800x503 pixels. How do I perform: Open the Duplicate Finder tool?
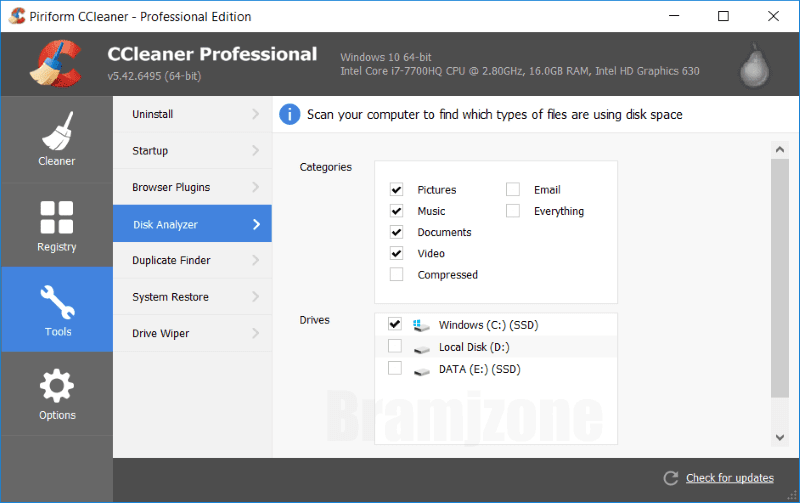pyautogui.click(x=192, y=260)
